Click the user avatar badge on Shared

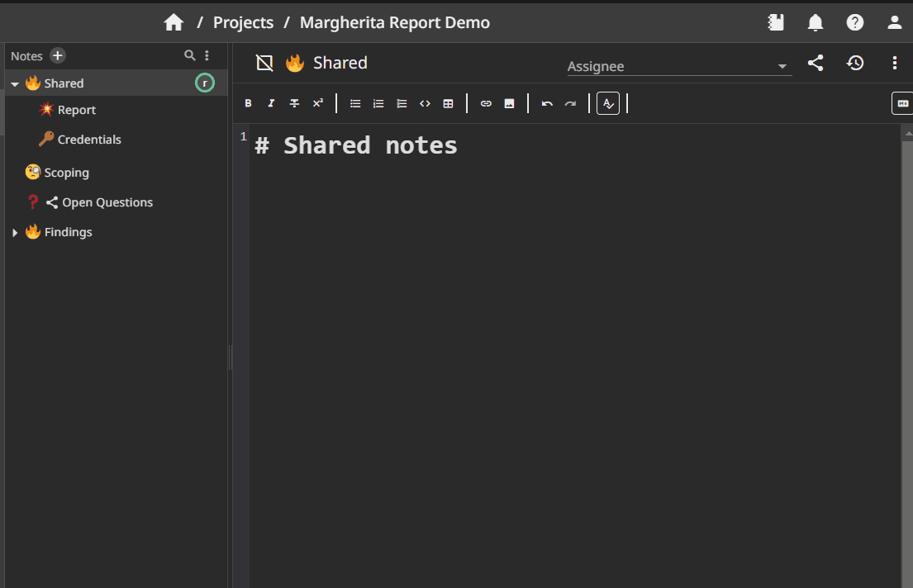point(204,83)
